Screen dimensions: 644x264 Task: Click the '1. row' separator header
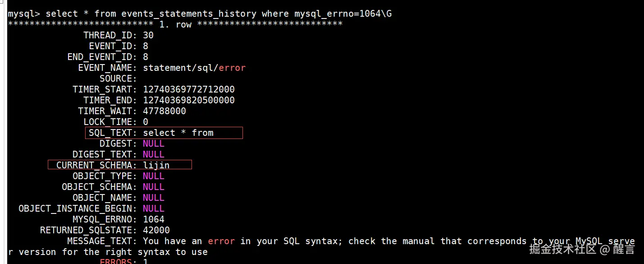tap(175, 24)
